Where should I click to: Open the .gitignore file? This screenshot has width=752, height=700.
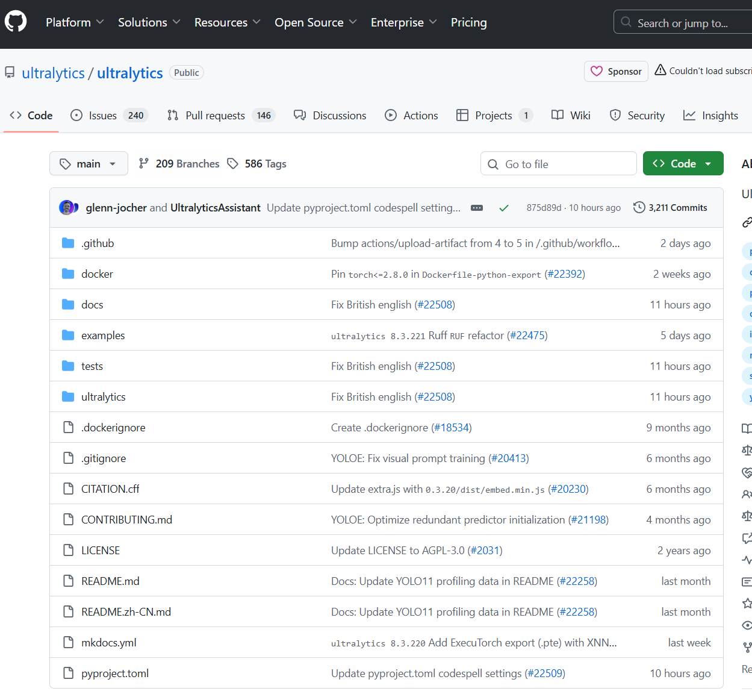pos(104,458)
